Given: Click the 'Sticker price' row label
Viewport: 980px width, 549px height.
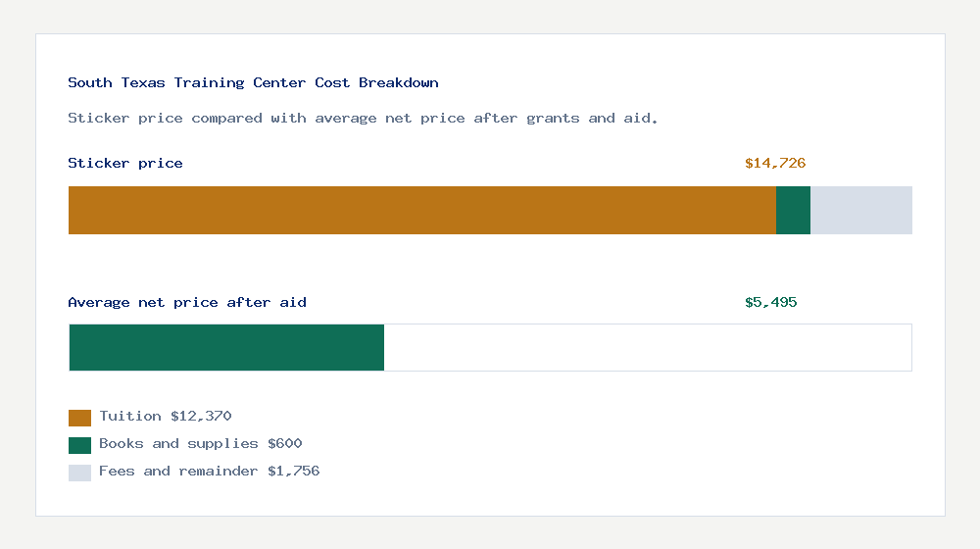Looking at the screenshot, I should tap(125, 164).
